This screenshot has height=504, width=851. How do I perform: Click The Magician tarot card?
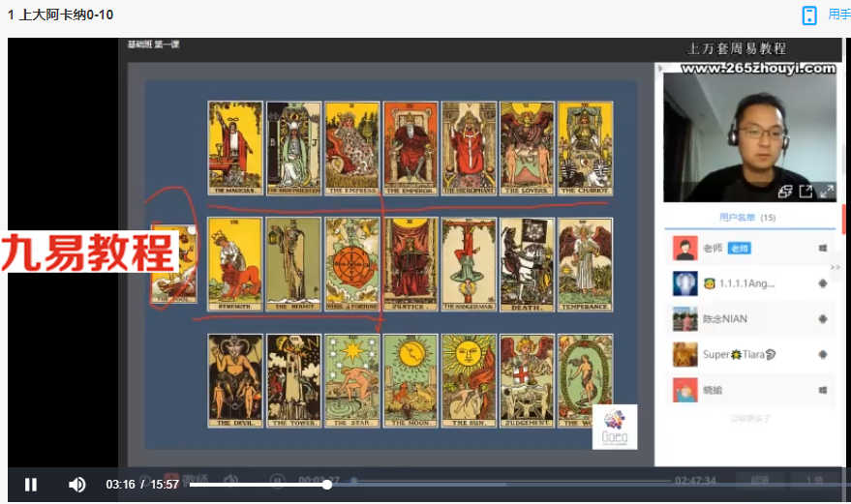point(235,148)
